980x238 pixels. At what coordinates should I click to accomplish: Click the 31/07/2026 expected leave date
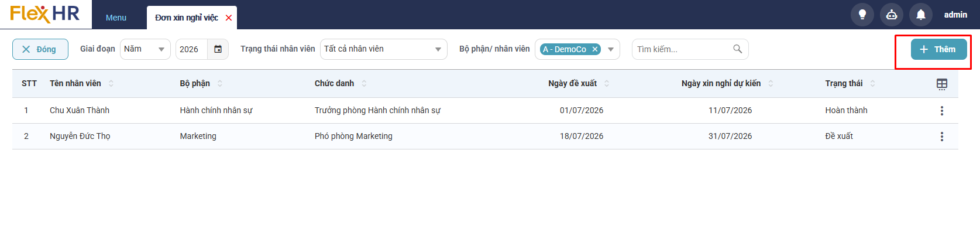tap(730, 136)
